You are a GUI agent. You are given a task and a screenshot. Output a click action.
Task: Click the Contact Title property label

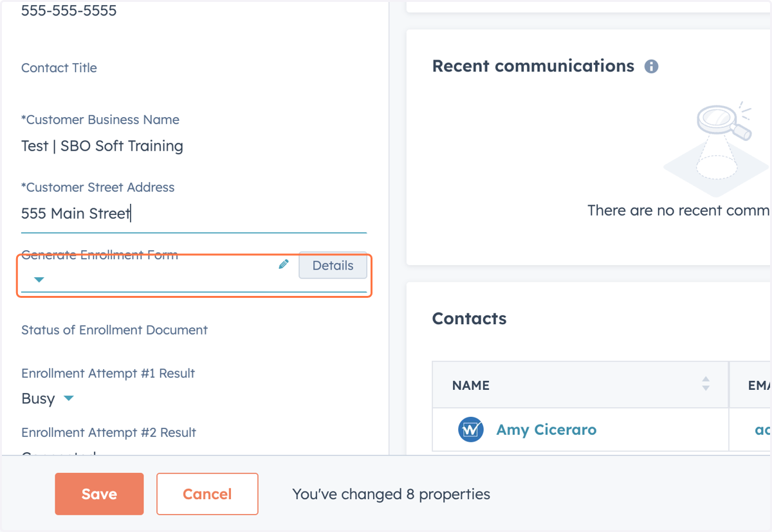click(x=59, y=68)
